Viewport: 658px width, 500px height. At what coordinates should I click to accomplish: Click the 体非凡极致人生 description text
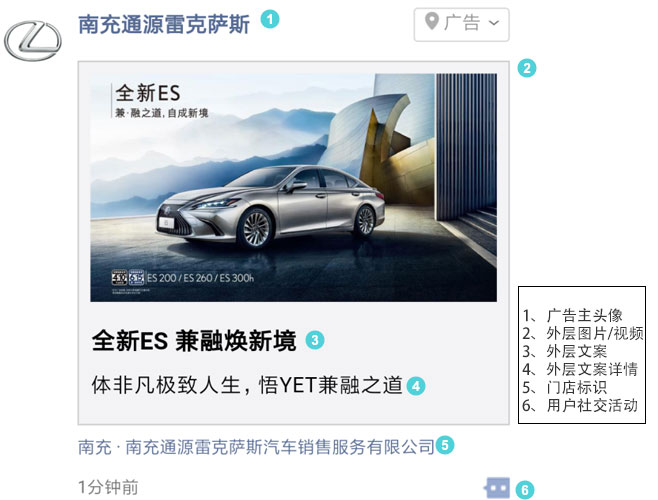(247, 385)
